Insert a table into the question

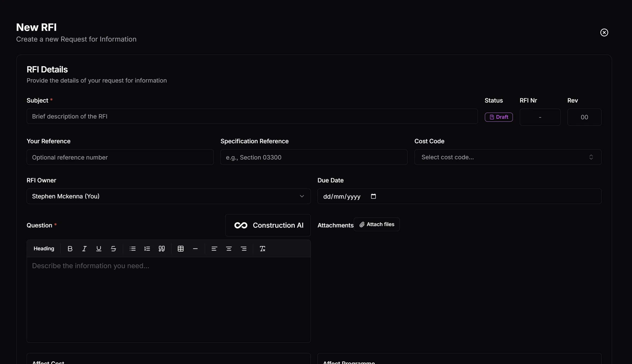click(181, 248)
